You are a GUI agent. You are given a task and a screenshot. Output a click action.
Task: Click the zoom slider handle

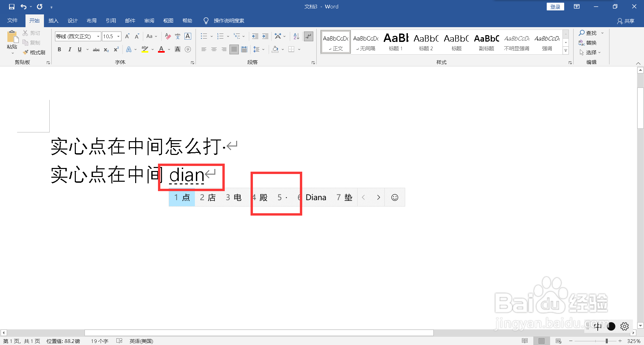607,341
